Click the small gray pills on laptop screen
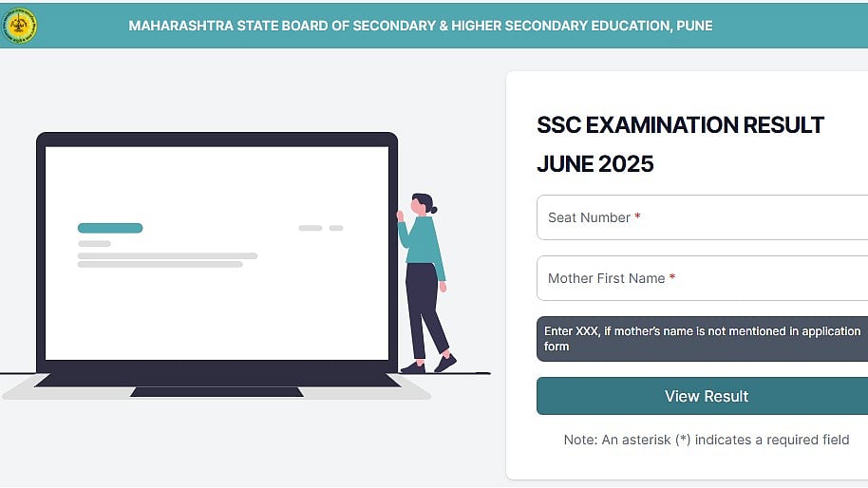The width and height of the screenshot is (868, 488). [x=320, y=228]
